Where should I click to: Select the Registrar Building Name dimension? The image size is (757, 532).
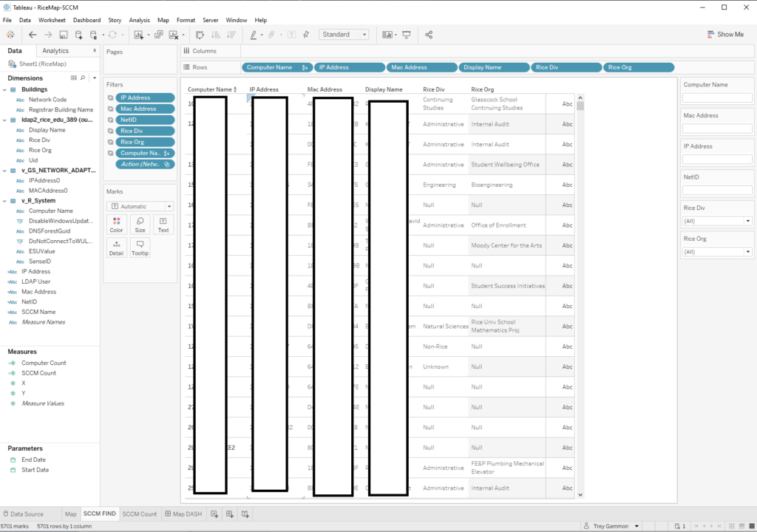point(61,110)
